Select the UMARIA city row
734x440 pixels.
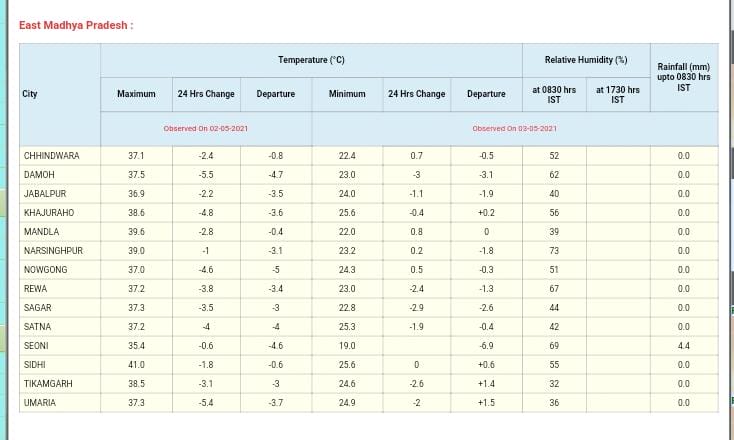click(39, 403)
